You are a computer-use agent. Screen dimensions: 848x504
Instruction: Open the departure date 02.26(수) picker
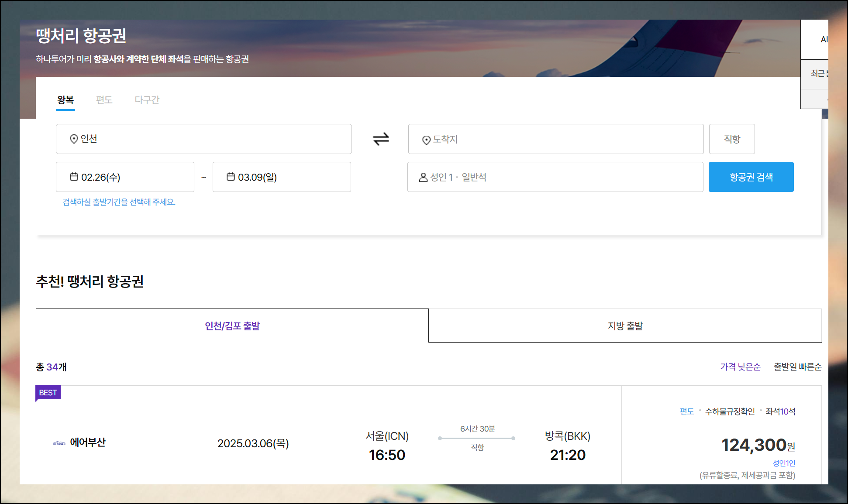[x=125, y=177]
